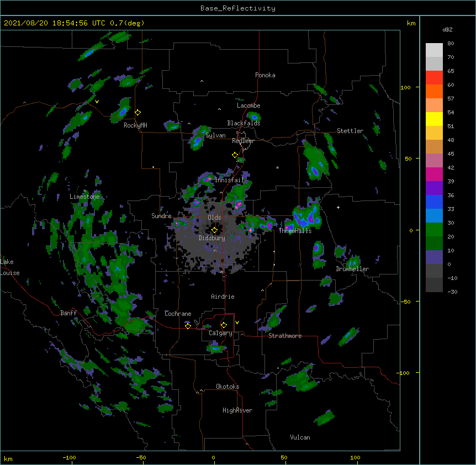Click the RockyMH label
The image size is (476, 465).
pos(135,125)
